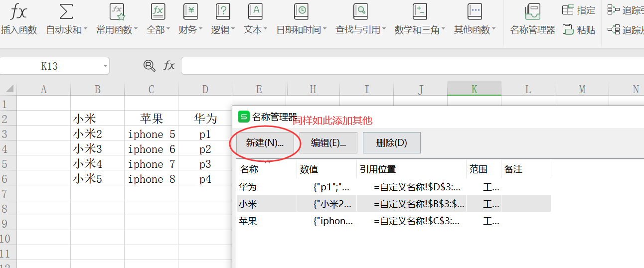Click the trace precedents tool at the ribbon's right edge
The width and height of the screenshot is (644, 268).
[x=626, y=10]
